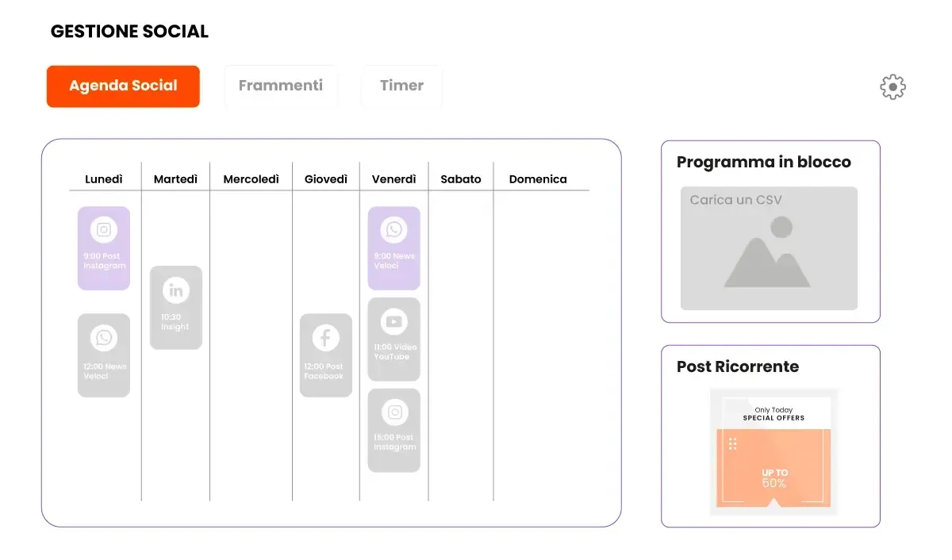Switch to the Agenda Social tab
Viewport: 952px width, 560px height.
[123, 86]
